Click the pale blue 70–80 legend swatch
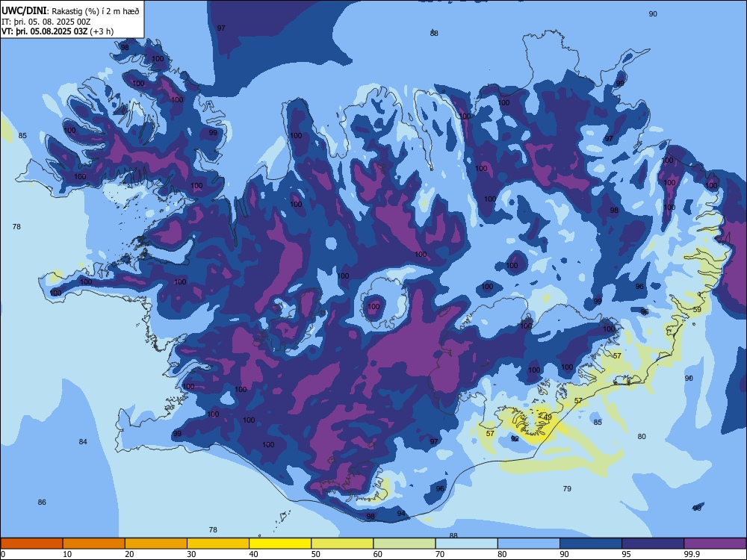Image resolution: width=747 pixels, height=560 pixels. pos(466,544)
